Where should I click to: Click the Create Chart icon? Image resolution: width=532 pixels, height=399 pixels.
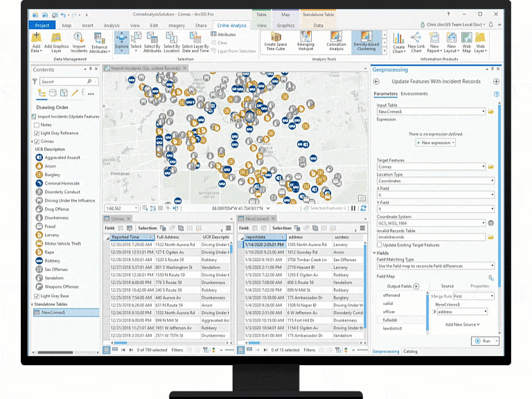coord(399,42)
